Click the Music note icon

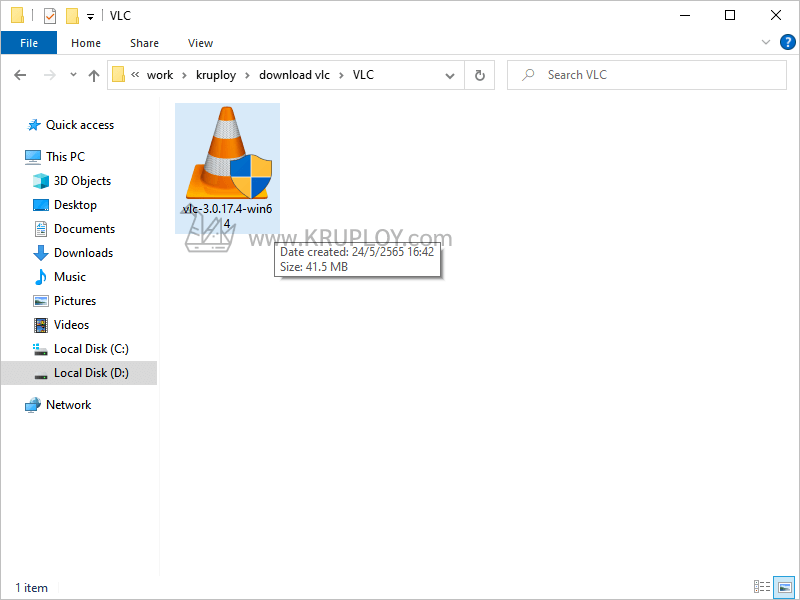click(x=40, y=277)
